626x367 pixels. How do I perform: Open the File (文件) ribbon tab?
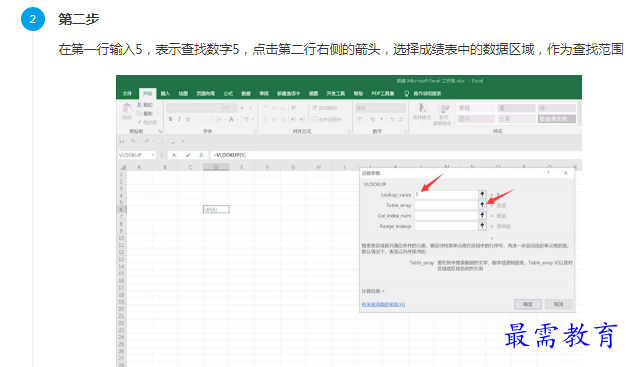pos(127,93)
